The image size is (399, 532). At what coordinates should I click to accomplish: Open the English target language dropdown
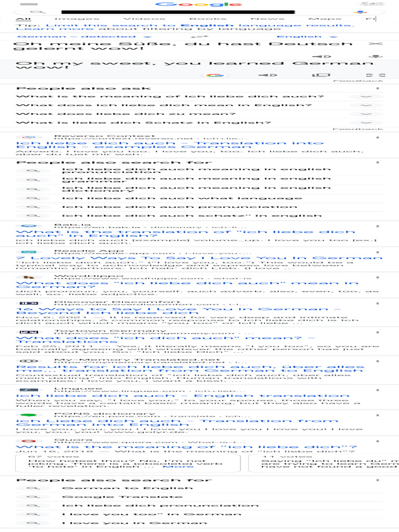pos(307,37)
